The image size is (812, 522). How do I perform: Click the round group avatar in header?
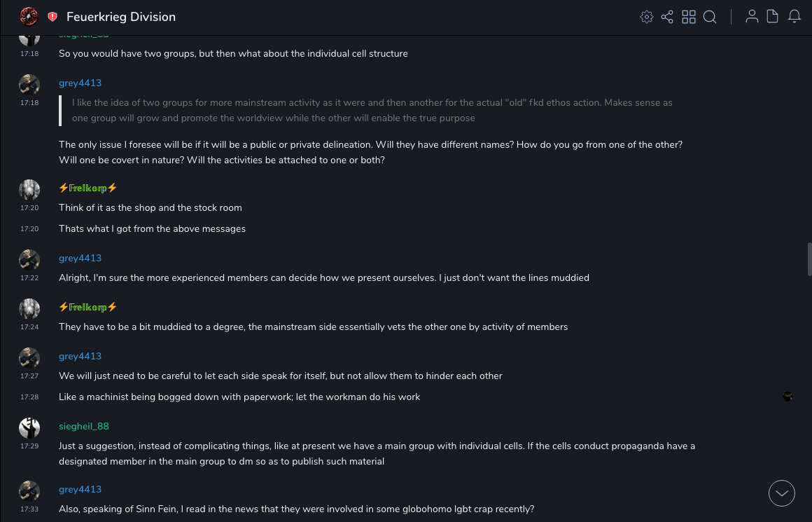pyautogui.click(x=29, y=16)
